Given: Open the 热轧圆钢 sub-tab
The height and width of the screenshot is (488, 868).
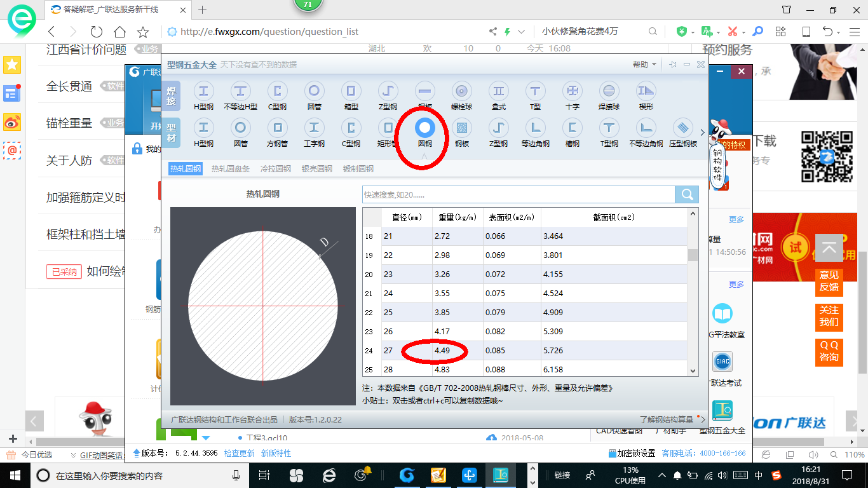Looking at the screenshot, I should point(186,168).
